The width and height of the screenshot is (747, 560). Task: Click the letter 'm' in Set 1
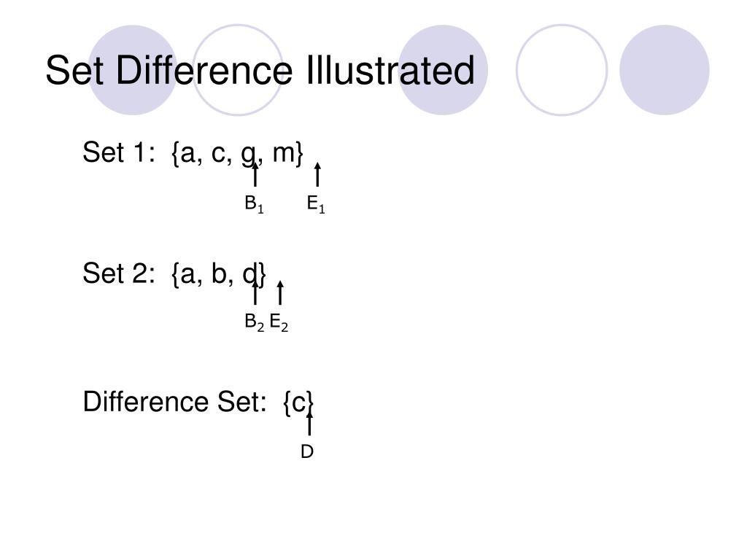coord(283,154)
